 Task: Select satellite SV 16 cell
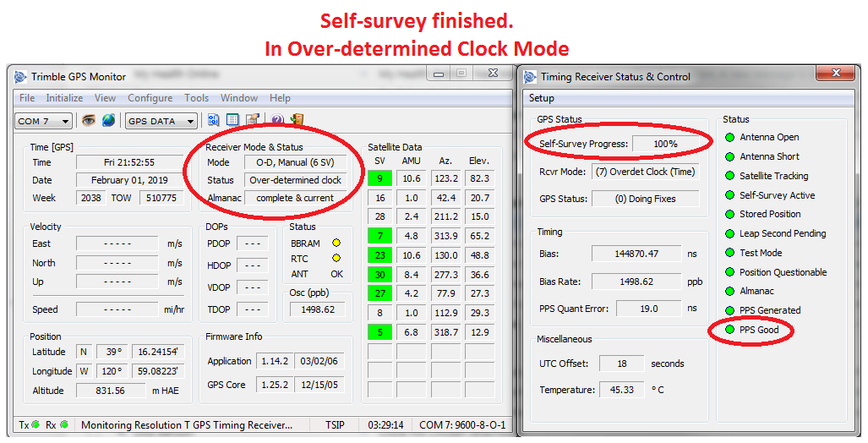(379, 198)
